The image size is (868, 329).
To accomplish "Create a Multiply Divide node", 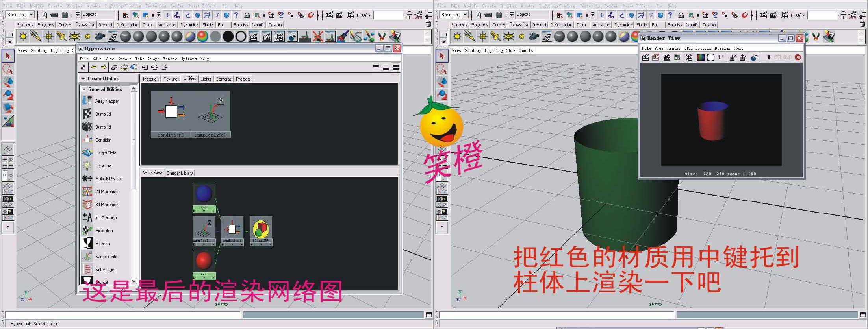I will 102,179.
